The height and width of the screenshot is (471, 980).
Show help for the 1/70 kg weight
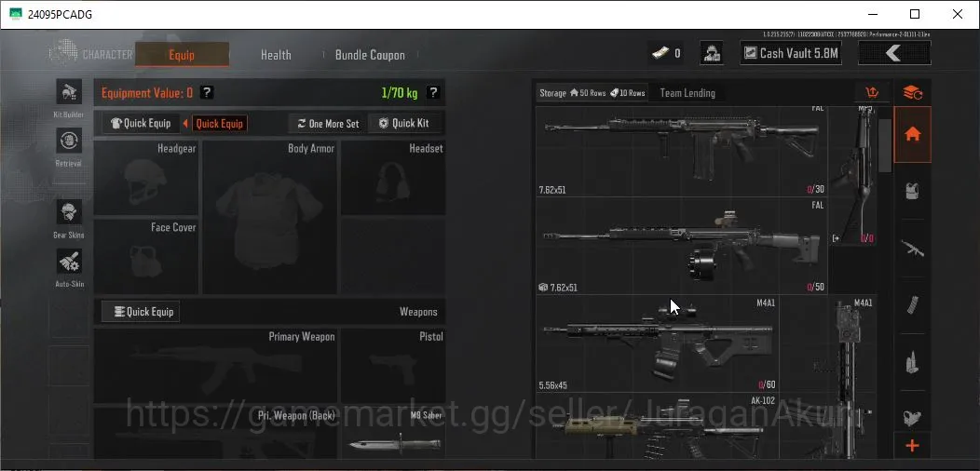coord(432,92)
